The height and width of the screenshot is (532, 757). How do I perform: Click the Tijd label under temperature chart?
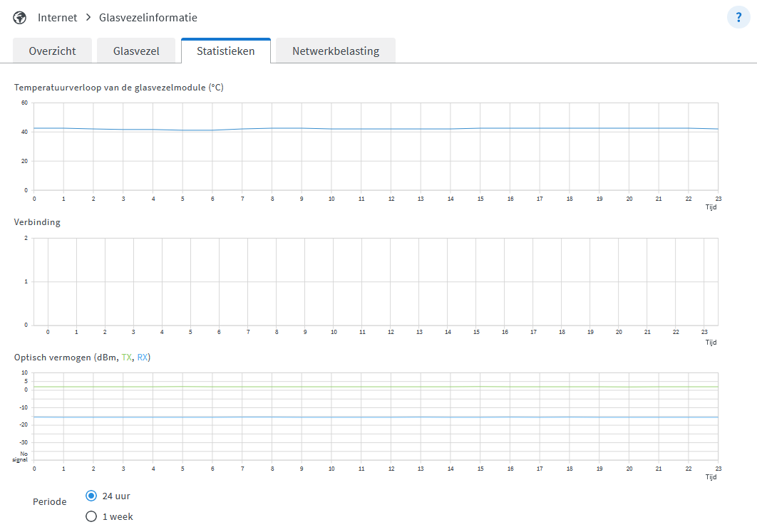711,207
